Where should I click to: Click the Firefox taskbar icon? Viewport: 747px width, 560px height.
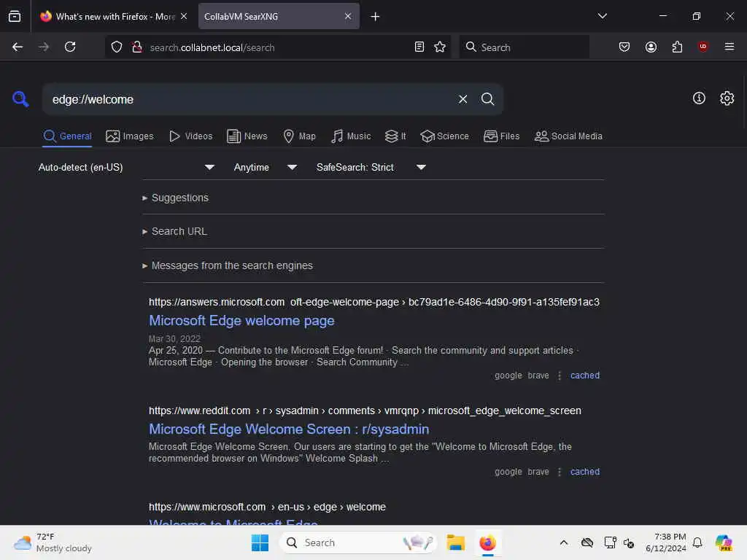[487, 542]
